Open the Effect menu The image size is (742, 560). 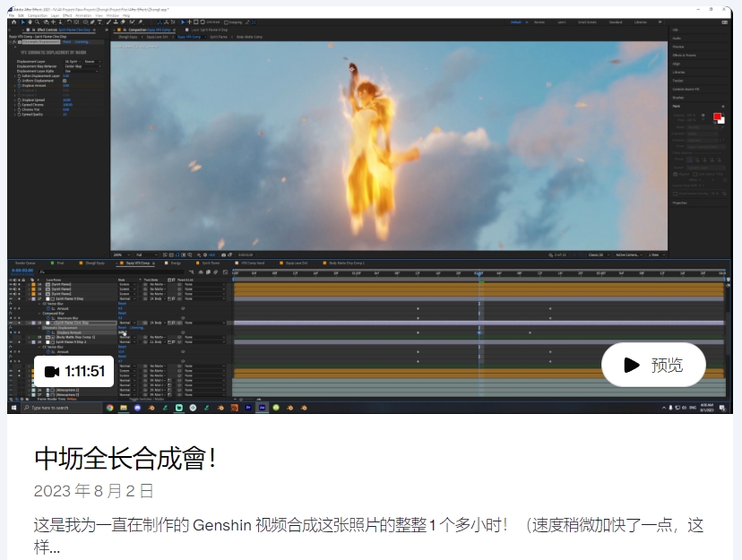pos(67,15)
